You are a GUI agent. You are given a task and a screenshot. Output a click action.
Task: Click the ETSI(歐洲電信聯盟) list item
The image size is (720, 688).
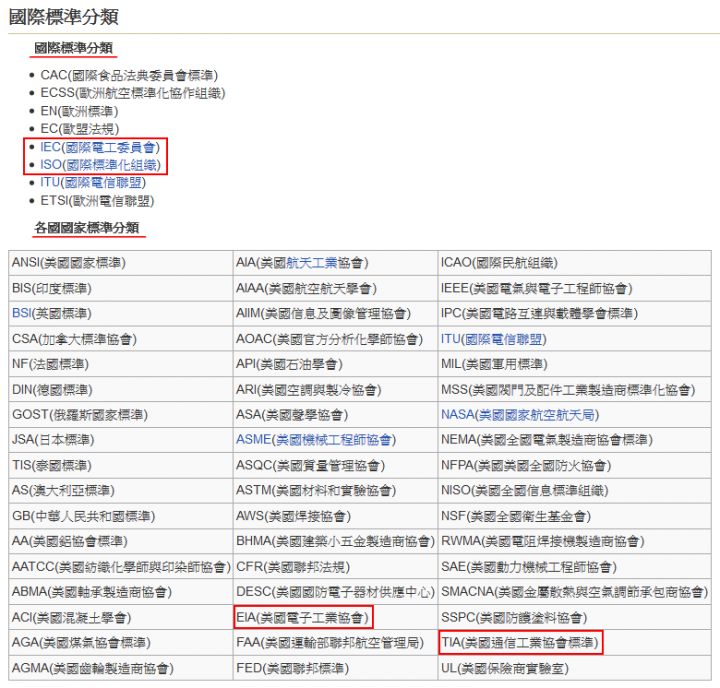97,201
